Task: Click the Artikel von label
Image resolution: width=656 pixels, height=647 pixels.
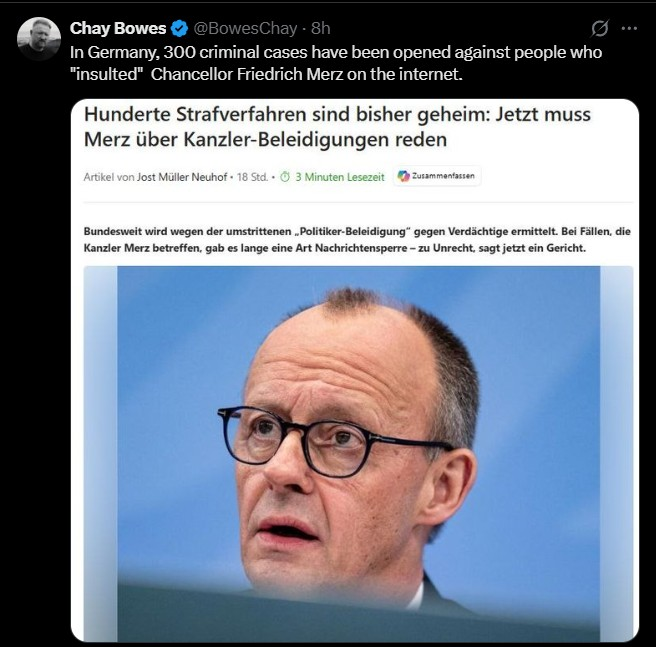Action: coord(109,177)
